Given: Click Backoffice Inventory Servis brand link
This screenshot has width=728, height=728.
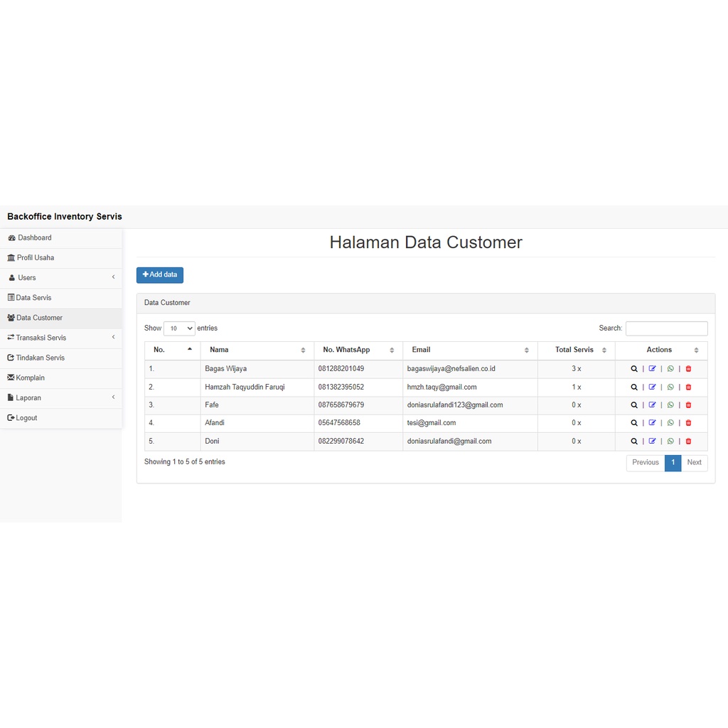Looking at the screenshot, I should pos(65,217).
